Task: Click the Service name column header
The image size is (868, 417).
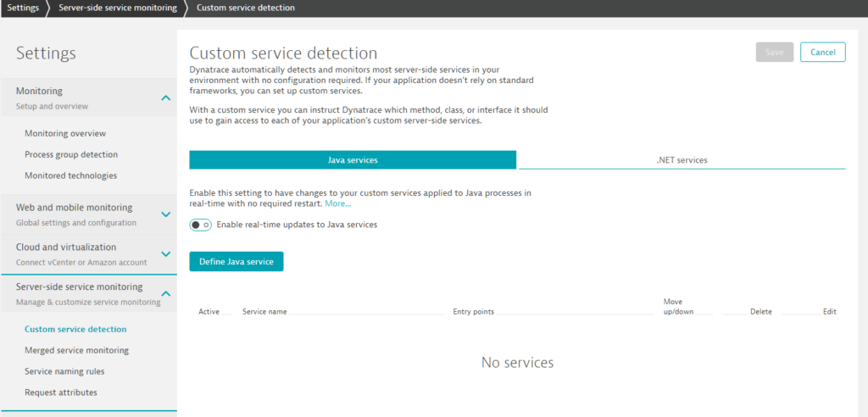Action: tap(264, 312)
